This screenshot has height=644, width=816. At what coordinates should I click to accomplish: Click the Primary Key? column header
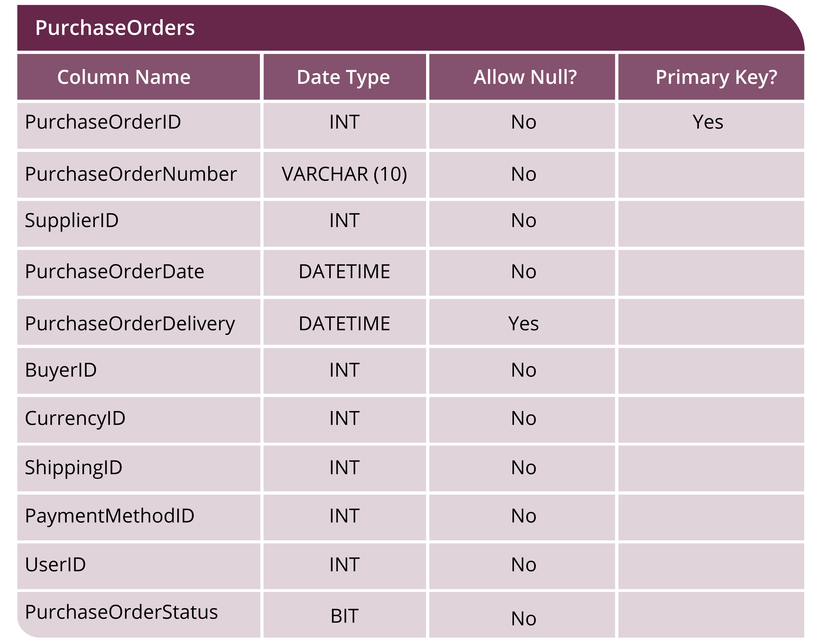(x=711, y=77)
